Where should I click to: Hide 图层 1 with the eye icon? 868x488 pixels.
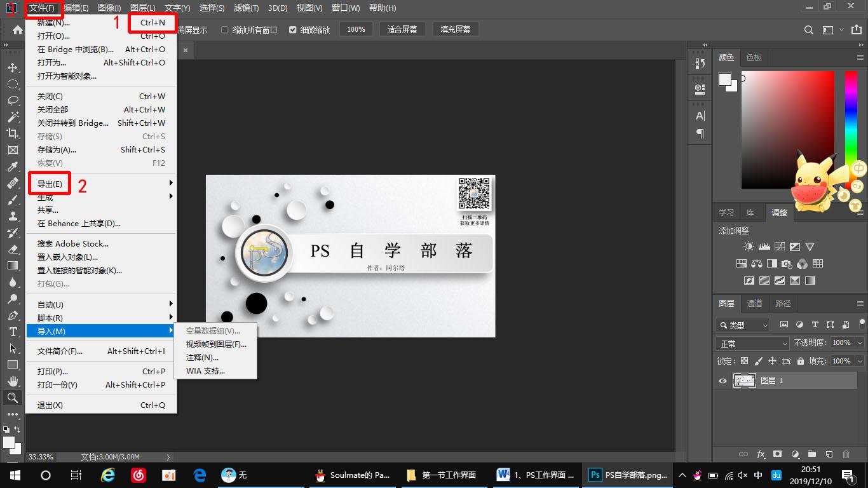tap(722, 381)
